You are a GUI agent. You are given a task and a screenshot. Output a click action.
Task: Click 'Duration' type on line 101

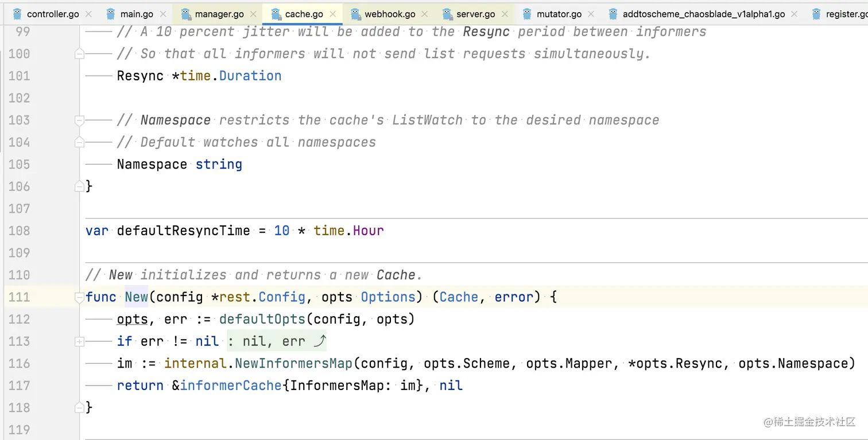click(x=250, y=76)
